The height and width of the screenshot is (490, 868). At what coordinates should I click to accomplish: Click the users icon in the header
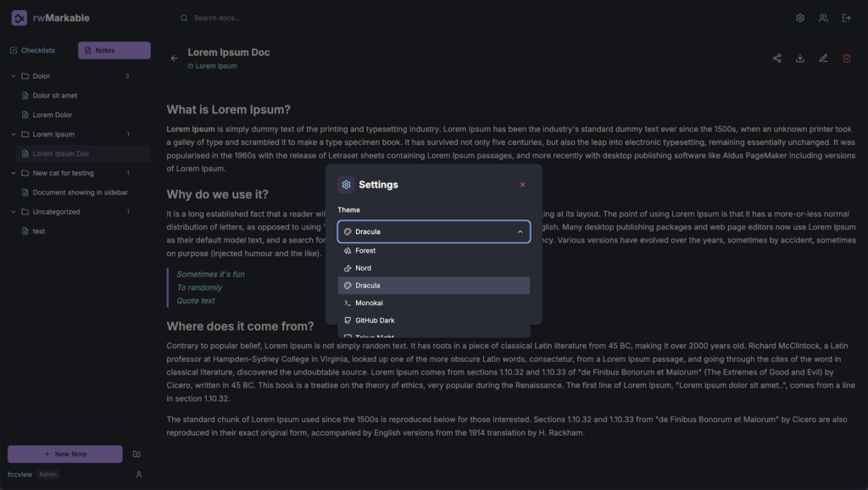pyautogui.click(x=823, y=18)
